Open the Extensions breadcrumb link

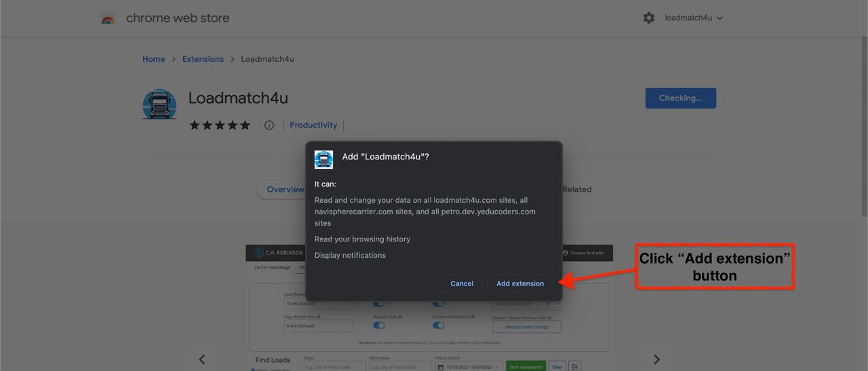pyautogui.click(x=203, y=59)
